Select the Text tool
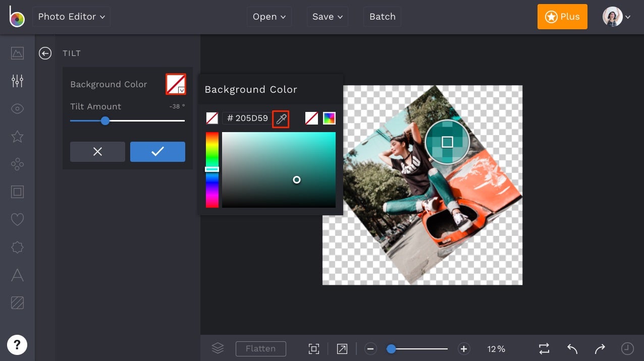This screenshot has height=361, width=644. (17, 275)
